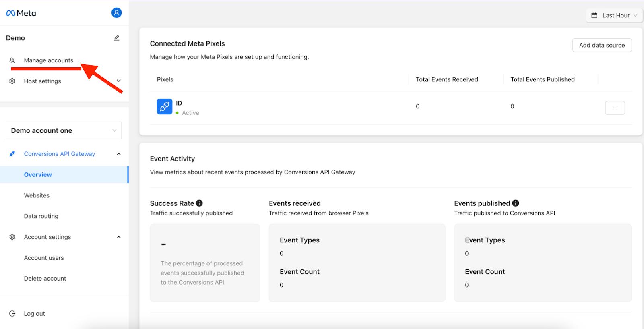This screenshot has height=329, width=644.
Task: Open the user profile avatar icon
Action: pos(116,13)
